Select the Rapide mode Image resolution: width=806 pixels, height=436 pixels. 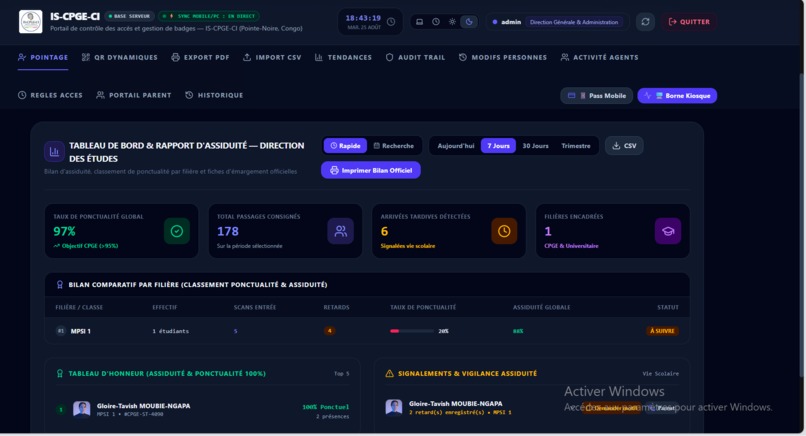tap(345, 146)
